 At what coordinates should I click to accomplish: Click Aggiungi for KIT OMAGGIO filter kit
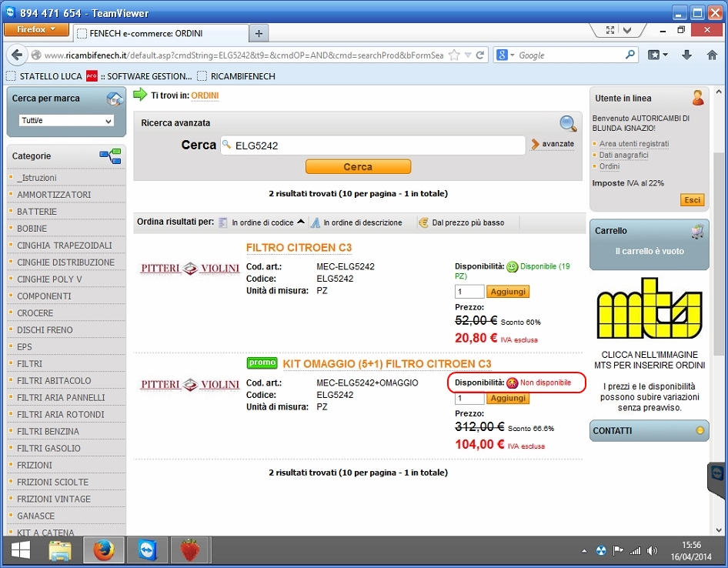point(508,398)
